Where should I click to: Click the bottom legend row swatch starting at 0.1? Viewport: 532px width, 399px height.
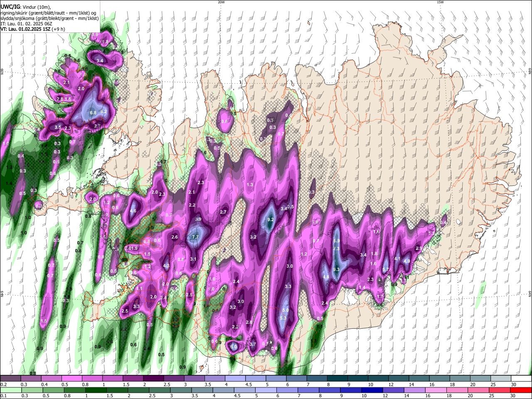coord(11,390)
